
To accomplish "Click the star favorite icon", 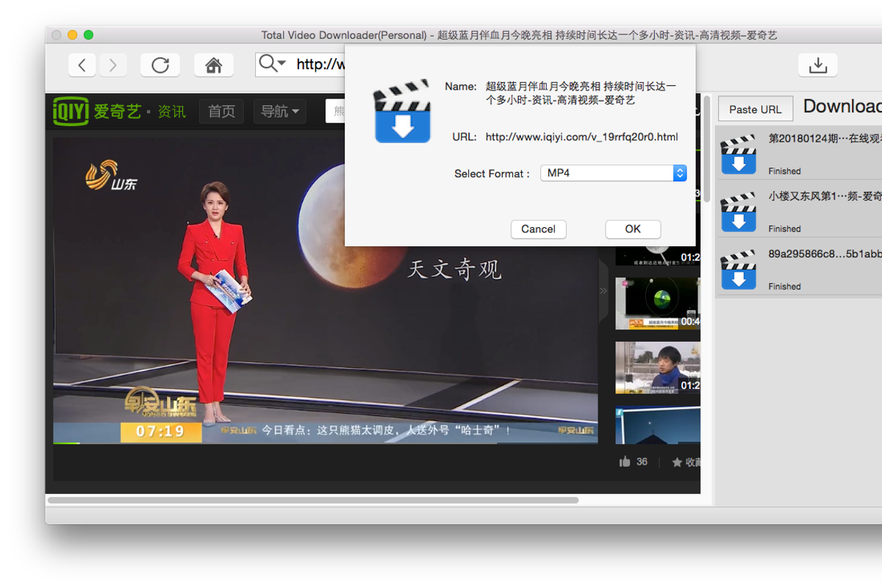I will tap(677, 462).
